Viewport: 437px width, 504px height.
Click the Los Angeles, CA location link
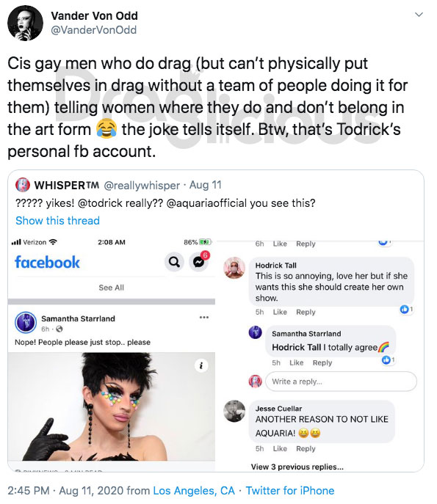point(194,491)
